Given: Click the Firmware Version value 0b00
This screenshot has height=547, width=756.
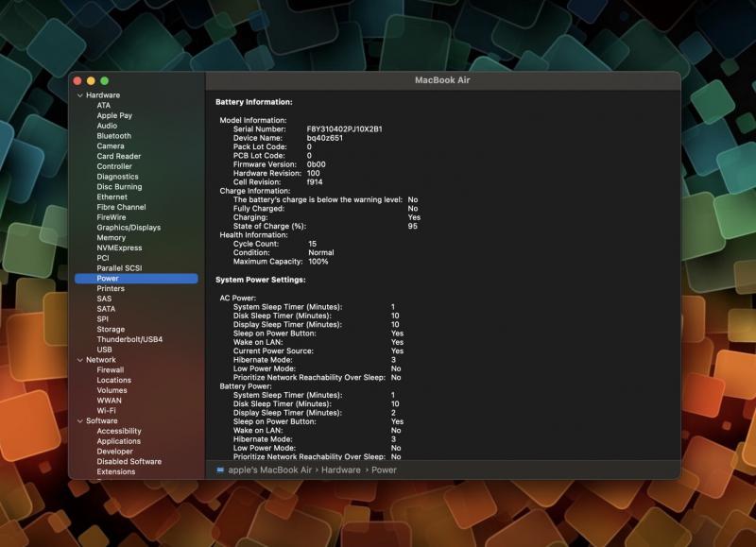Looking at the screenshot, I should point(316,164).
